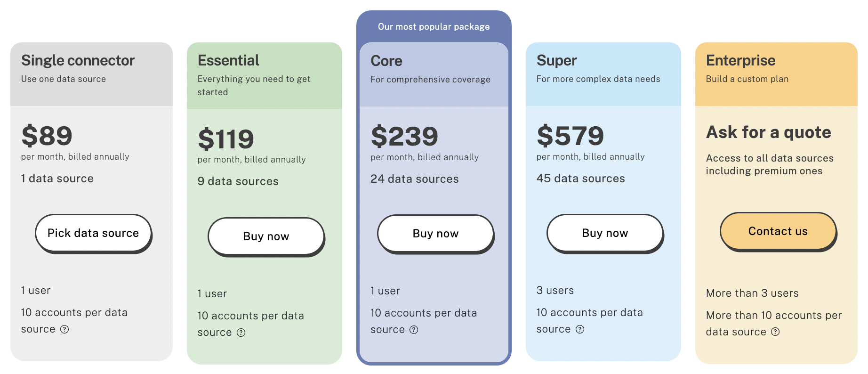Click the Pick data source button

[93, 233]
